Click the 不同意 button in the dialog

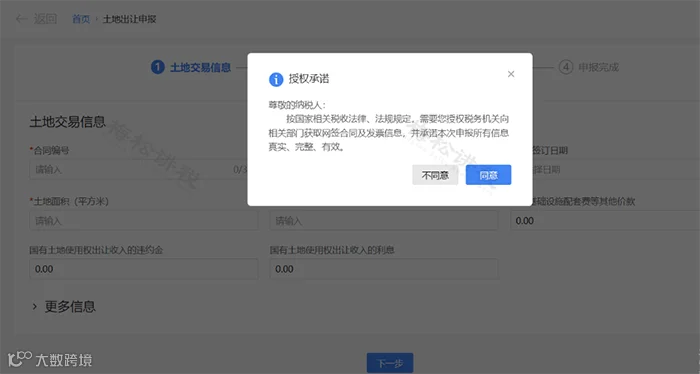(x=435, y=175)
